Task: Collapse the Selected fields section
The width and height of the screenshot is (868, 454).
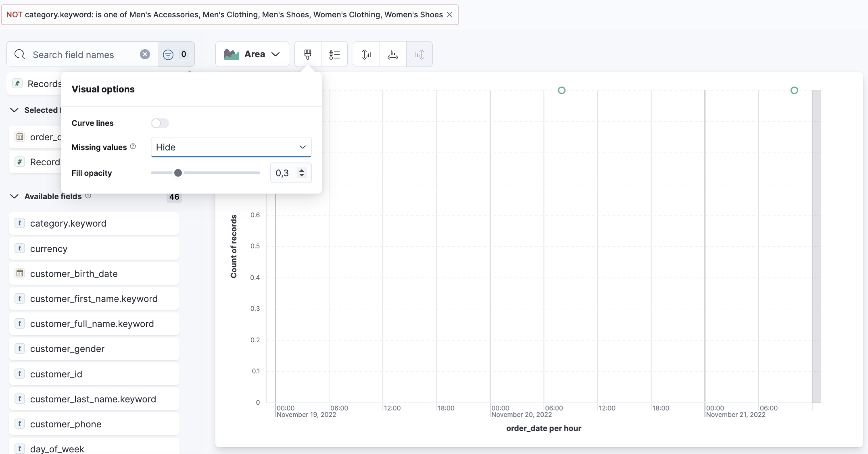Action: pyautogui.click(x=14, y=110)
